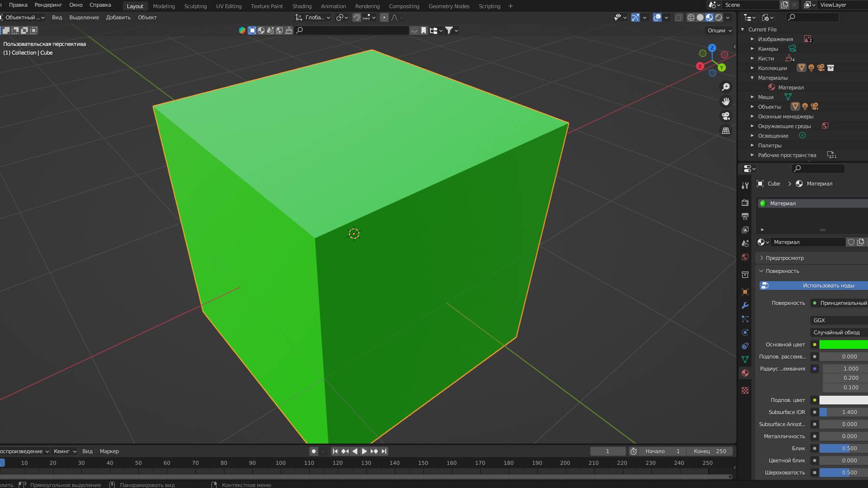Image resolution: width=868 pixels, height=488 pixels.
Task: Click the Z axis on the navigation gizmo
Action: coord(712,48)
